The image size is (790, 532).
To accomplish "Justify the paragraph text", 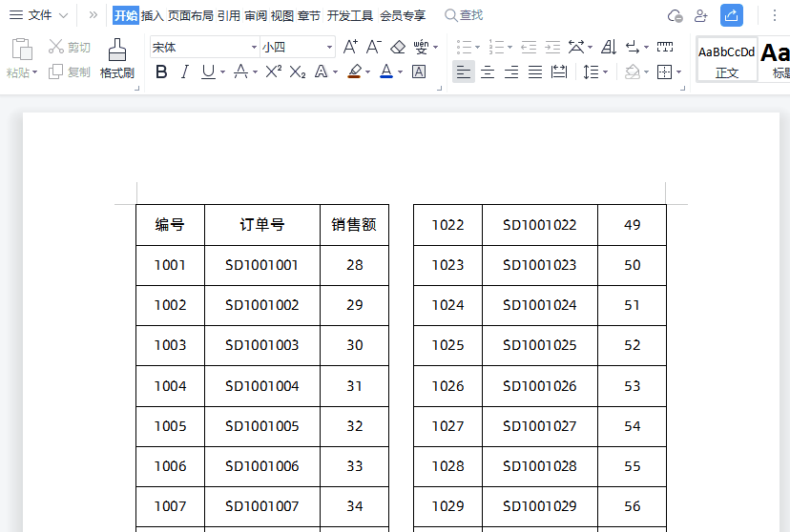I will pos(535,72).
